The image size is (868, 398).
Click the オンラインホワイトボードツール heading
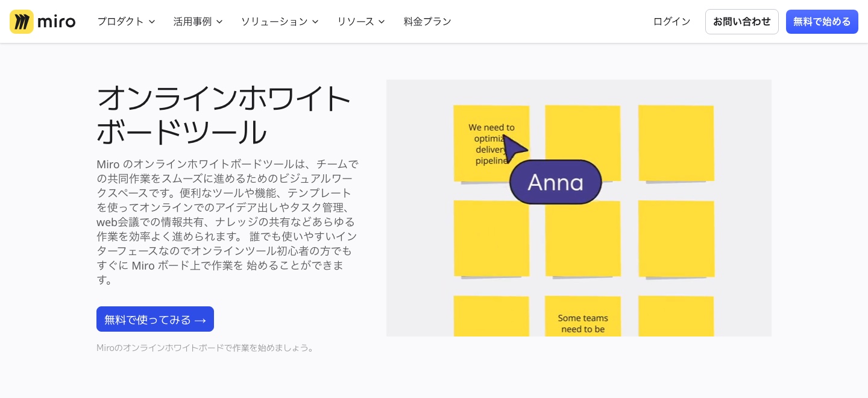point(224,115)
